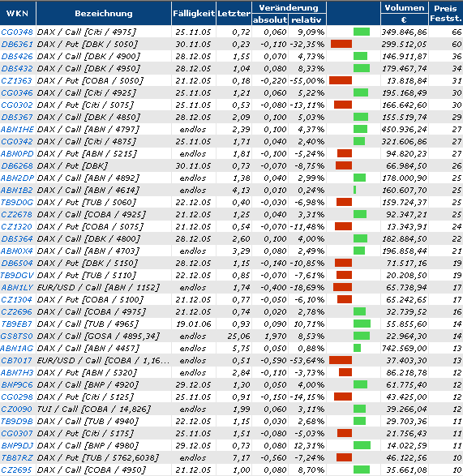The image size is (463, 476).
Task: Open the ABN7H3 warrant link
Action: point(17,372)
